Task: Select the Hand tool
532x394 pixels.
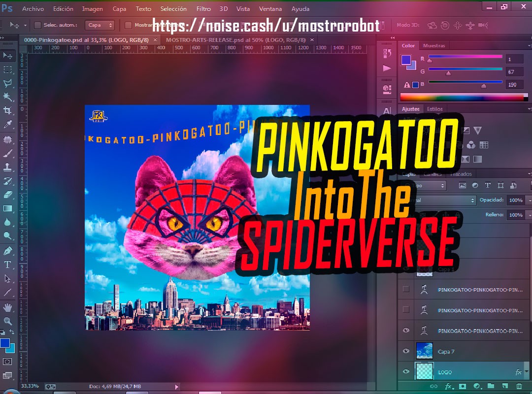Action: click(x=7, y=307)
